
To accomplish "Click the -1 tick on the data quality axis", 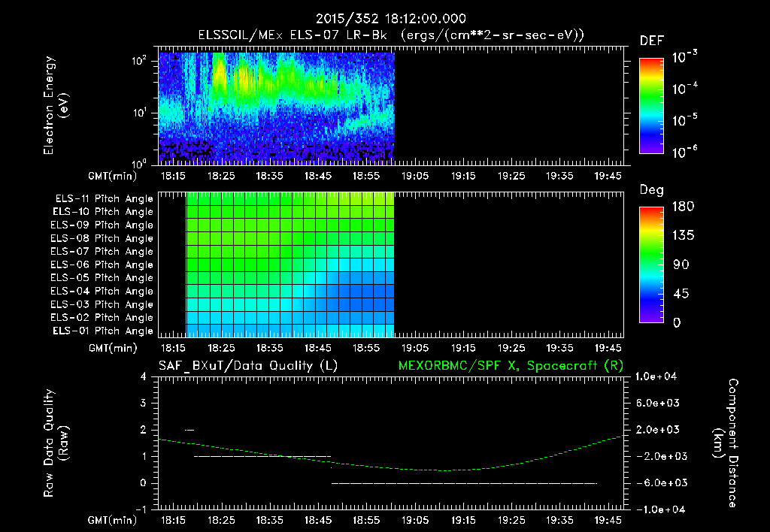I will (x=141, y=509).
